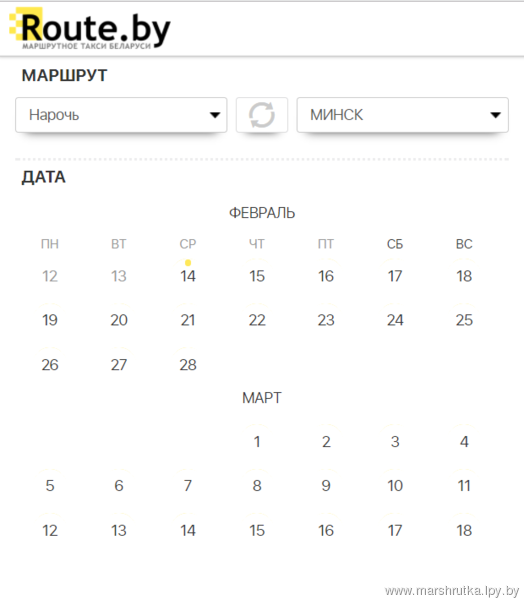Screen dimensions: 524x600
Task: Select March 16 date
Action: [x=326, y=530]
